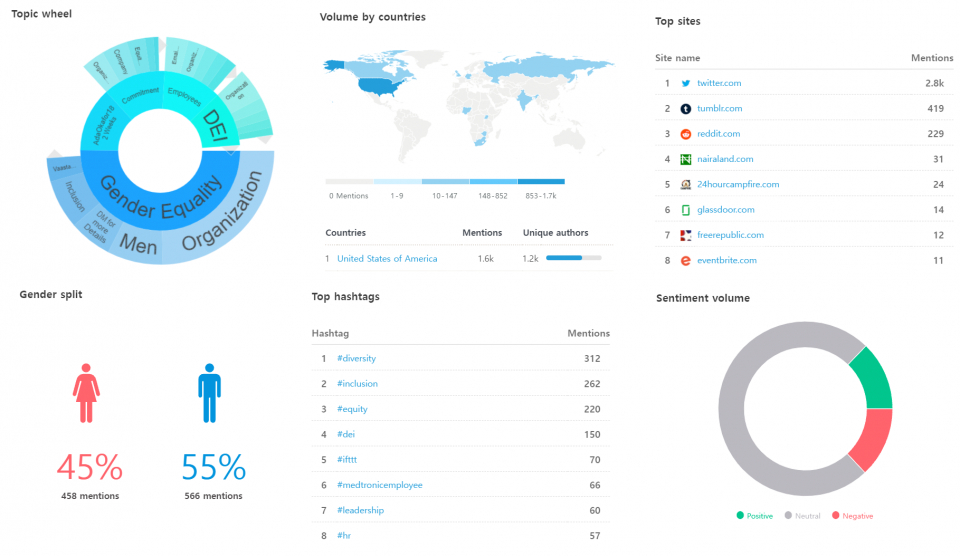This screenshot has height=556, width=960.
Task: Click the unique authors progress bar
Action: click(x=574, y=258)
